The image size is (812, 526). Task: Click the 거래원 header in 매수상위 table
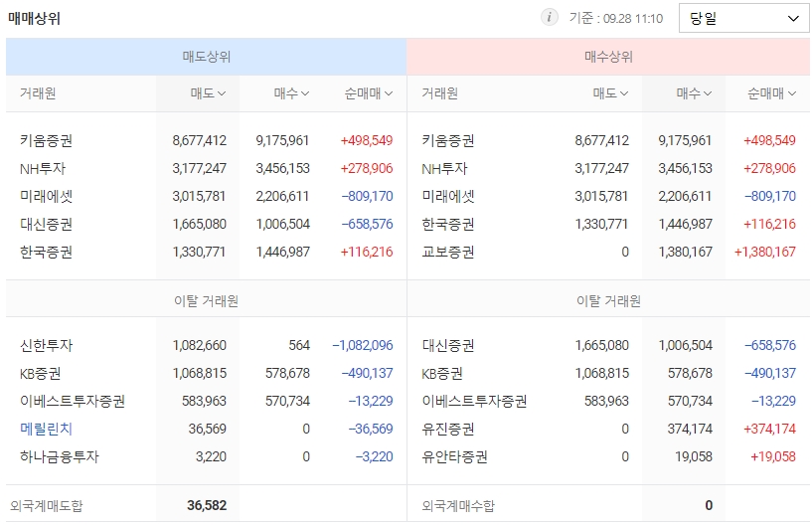[439, 93]
